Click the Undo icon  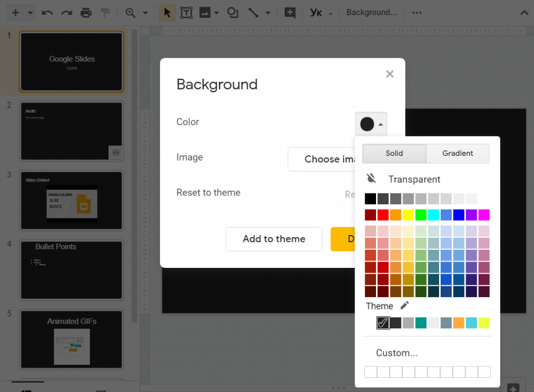coord(47,12)
